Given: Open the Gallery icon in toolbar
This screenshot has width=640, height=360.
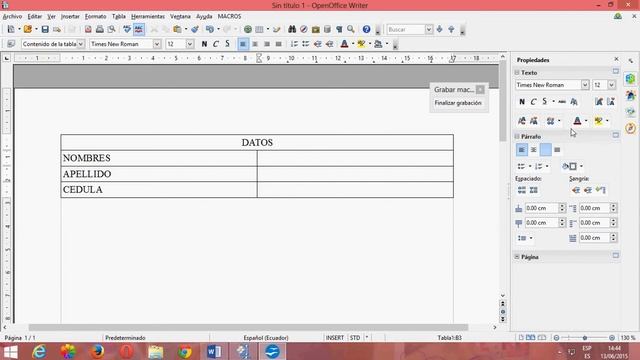Looking at the screenshot, I should click(316, 29).
